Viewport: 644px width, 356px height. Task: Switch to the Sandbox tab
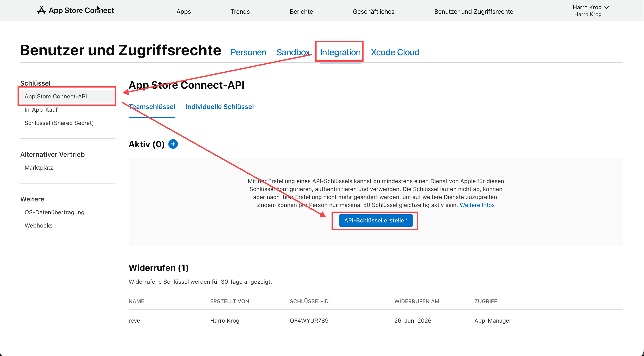coord(293,52)
